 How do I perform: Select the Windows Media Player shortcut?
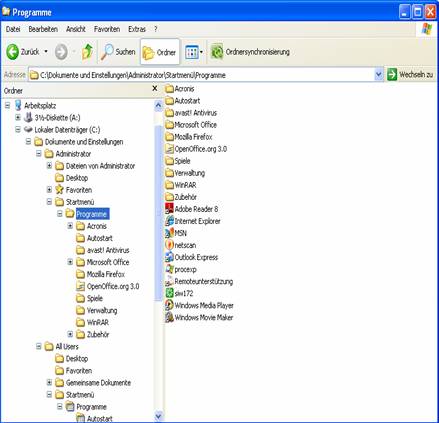(199, 305)
